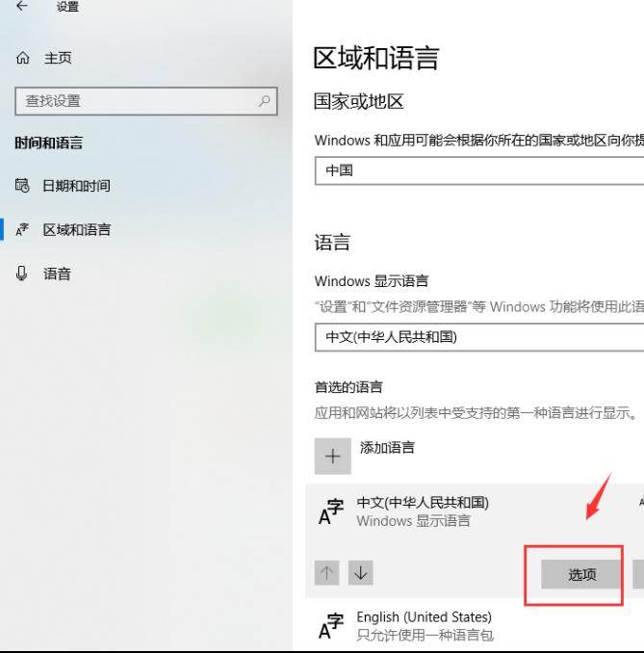This screenshot has width=644, height=653.
Task: Click the 选项 button
Action: click(x=581, y=574)
